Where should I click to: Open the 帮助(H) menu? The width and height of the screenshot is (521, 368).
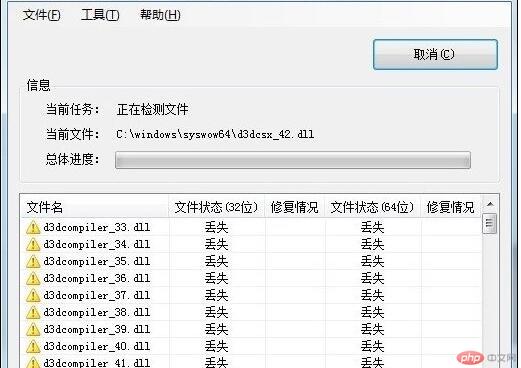(x=160, y=15)
